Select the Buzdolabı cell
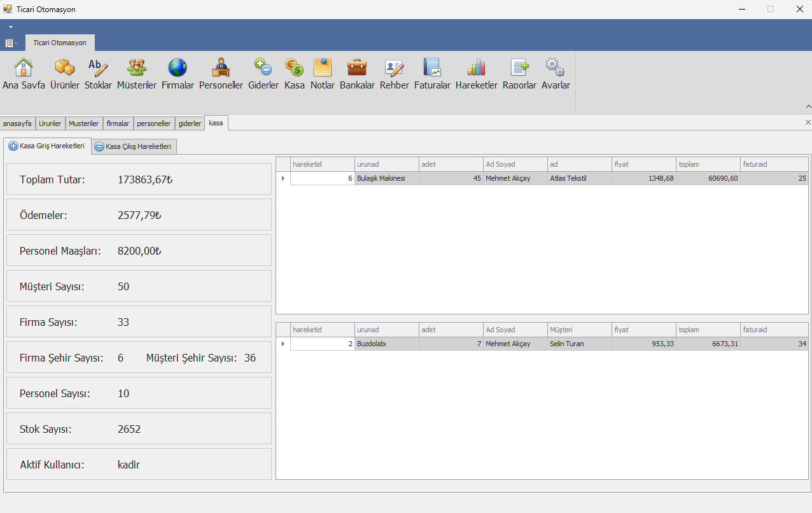This screenshot has width=812, height=513. click(387, 344)
